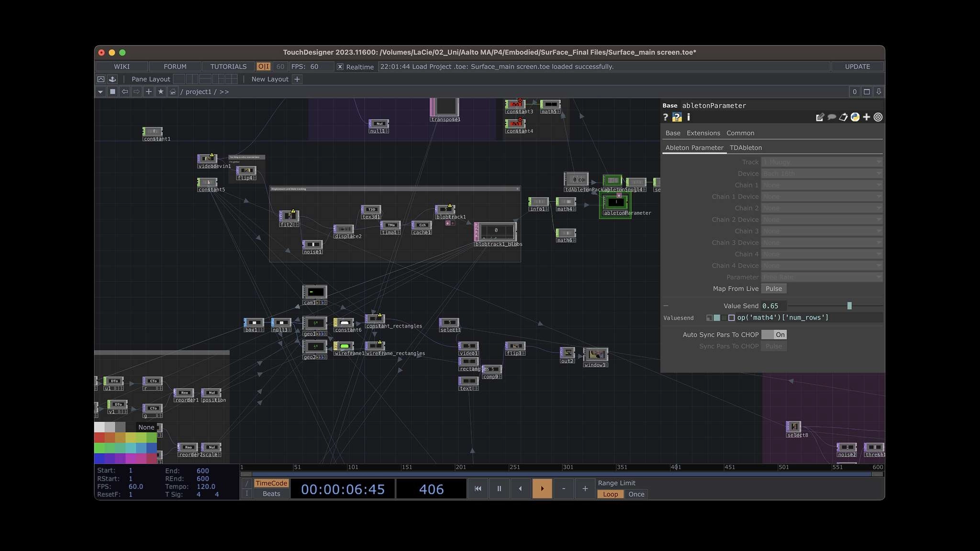This screenshot has width=980, height=551.
Task: Click the square stop icon in path bar
Action: (112, 91)
